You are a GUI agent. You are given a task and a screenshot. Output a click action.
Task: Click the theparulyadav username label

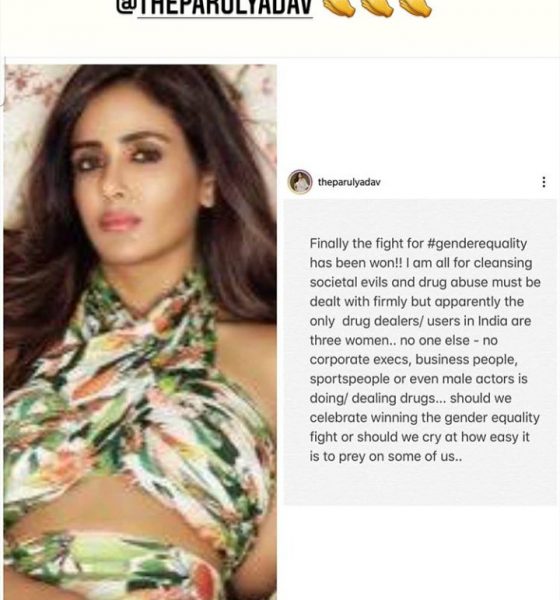(349, 182)
